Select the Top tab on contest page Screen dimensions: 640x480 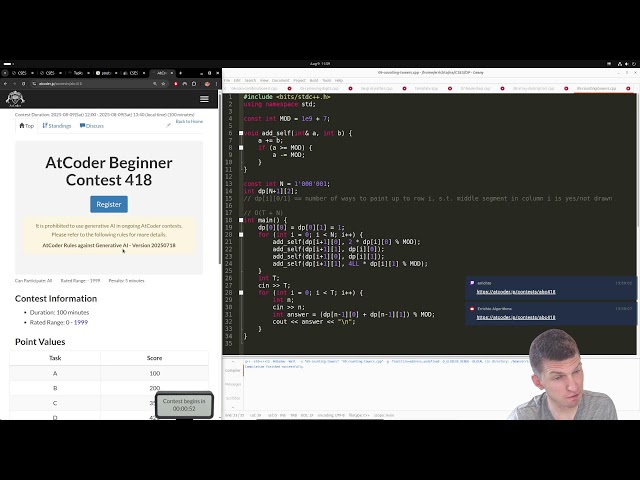[27, 126]
